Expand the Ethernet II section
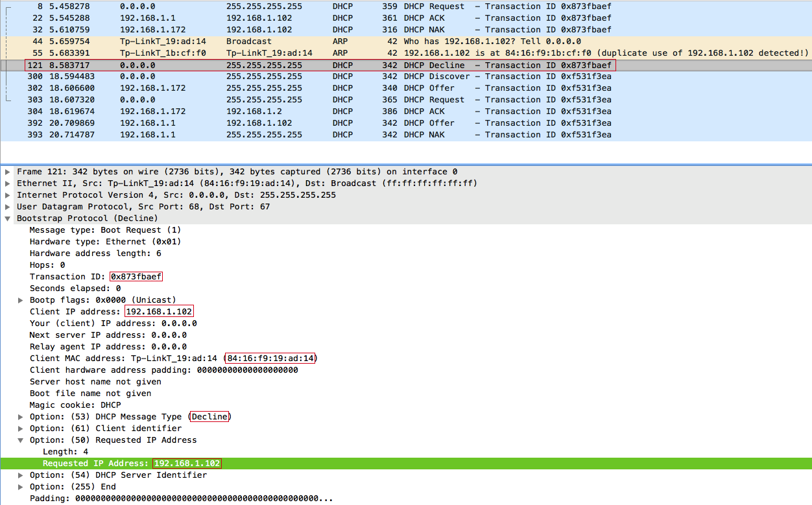Screen dimensions: 812x505 tap(7, 183)
